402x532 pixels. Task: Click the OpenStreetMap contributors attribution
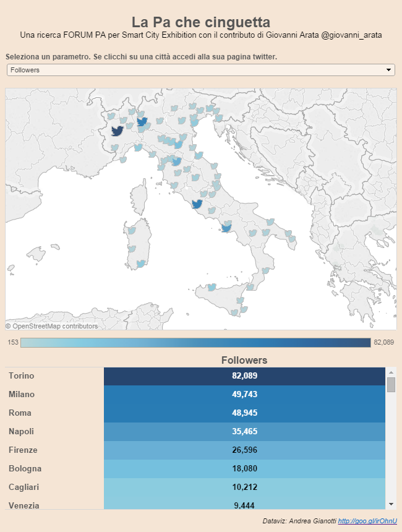(x=52, y=326)
